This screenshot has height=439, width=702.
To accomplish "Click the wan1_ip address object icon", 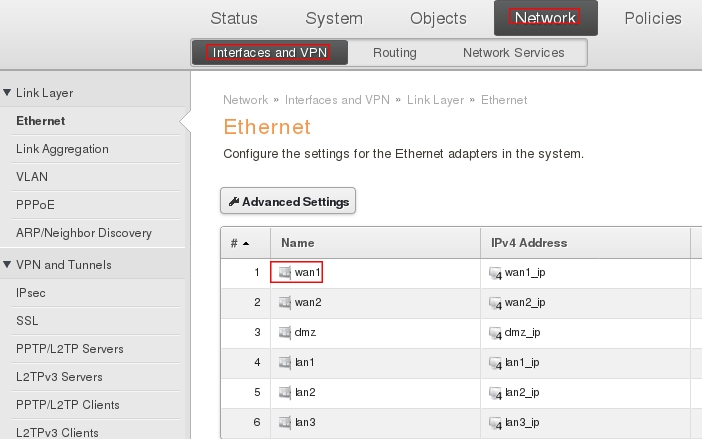I will (494, 272).
